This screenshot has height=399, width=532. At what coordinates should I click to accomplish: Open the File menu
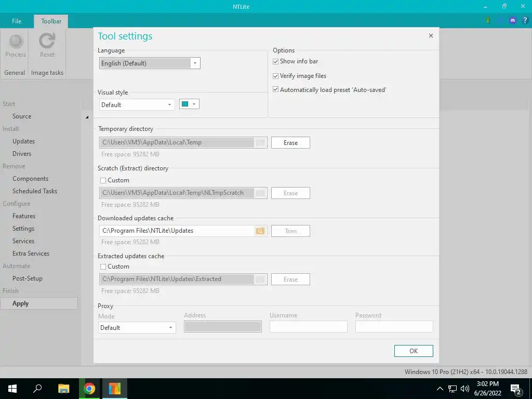coord(17,21)
